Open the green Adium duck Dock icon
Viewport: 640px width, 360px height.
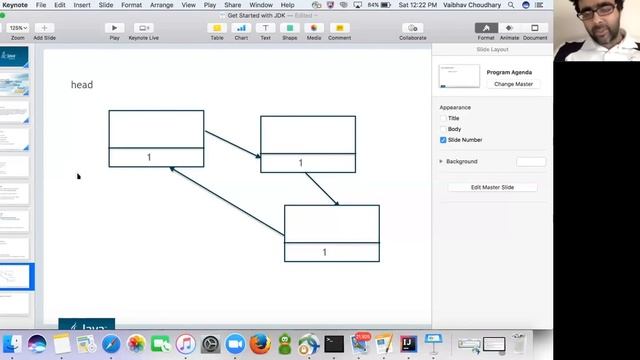pyautogui.click(x=285, y=344)
